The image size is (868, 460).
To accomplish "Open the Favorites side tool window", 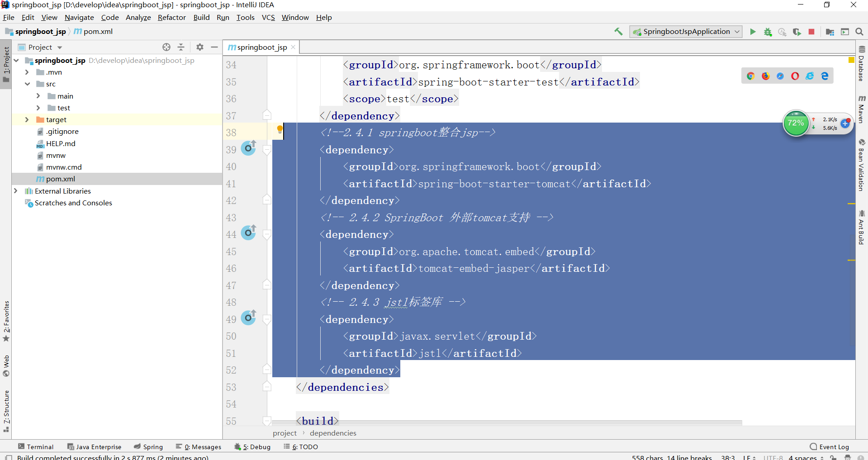I will pos(6,322).
